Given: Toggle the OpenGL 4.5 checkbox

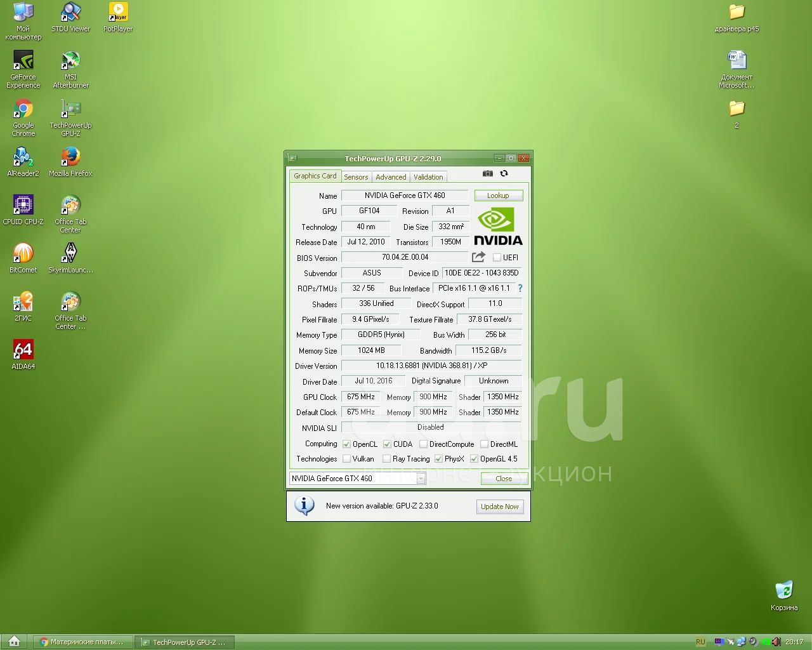Looking at the screenshot, I should (x=474, y=459).
